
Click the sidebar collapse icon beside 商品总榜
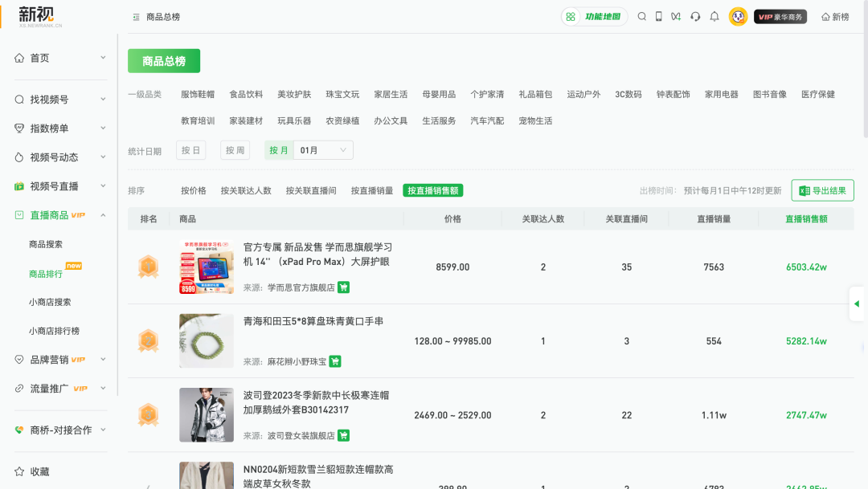click(x=136, y=17)
